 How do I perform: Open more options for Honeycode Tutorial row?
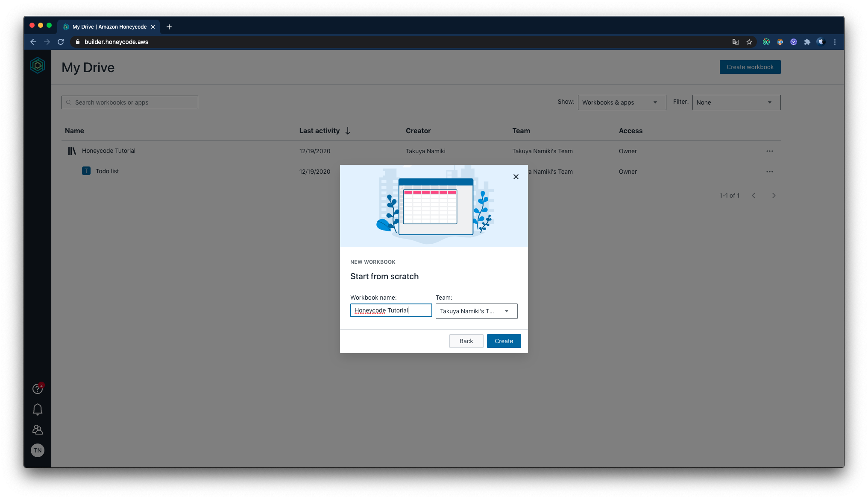(770, 151)
